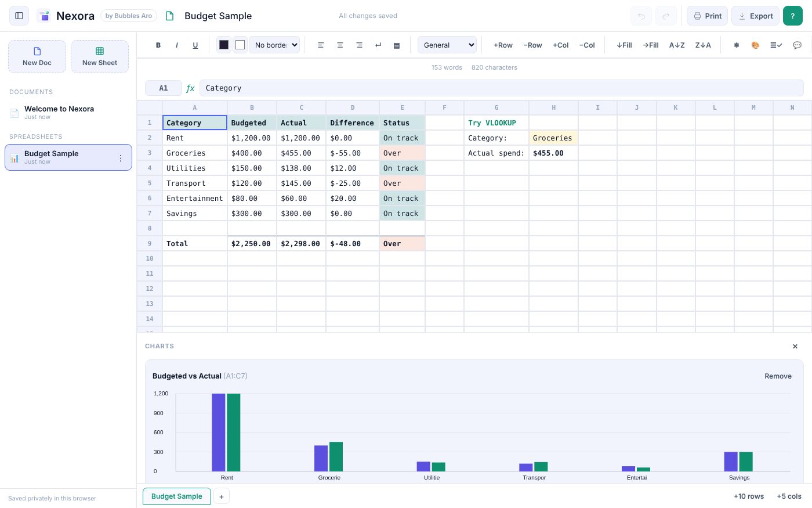Click the Export button
The height and width of the screenshot is (508, 812).
(x=755, y=16)
